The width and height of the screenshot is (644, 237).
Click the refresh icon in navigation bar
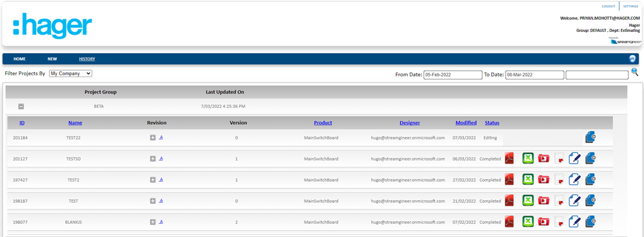(633, 59)
